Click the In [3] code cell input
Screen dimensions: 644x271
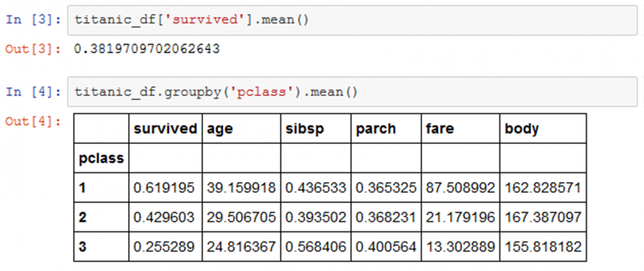pyautogui.click(x=355, y=20)
